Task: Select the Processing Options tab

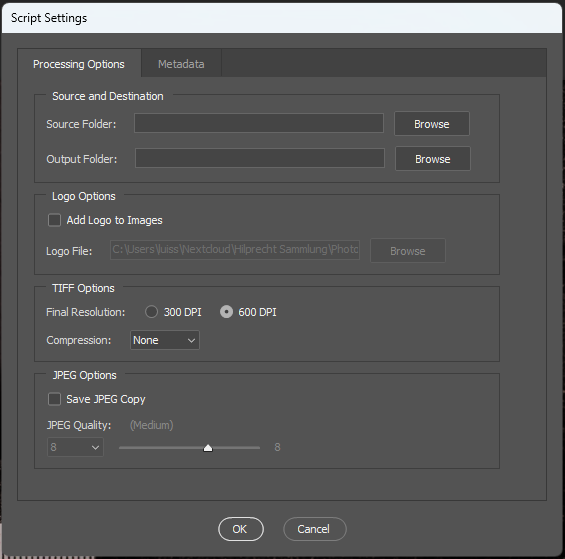Action: [x=79, y=64]
